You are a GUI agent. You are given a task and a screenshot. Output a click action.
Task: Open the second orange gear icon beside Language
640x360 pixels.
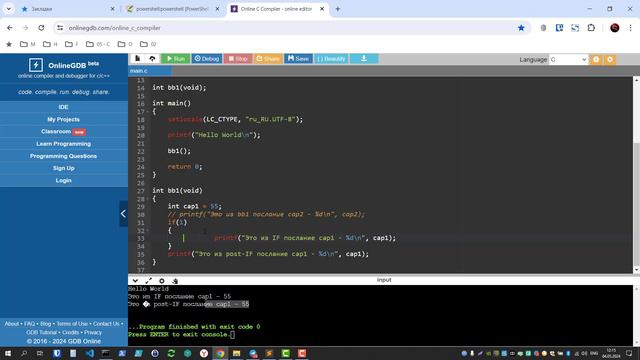pyautogui.click(x=610, y=60)
